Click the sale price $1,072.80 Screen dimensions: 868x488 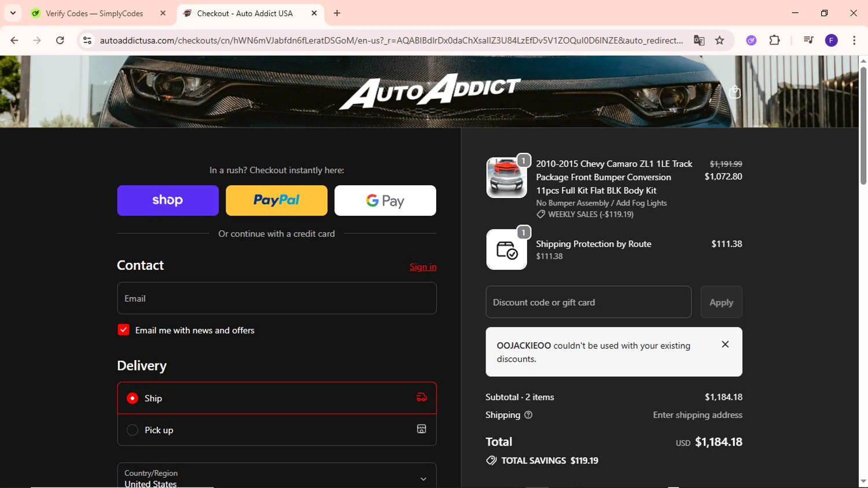tap(723, 177)
